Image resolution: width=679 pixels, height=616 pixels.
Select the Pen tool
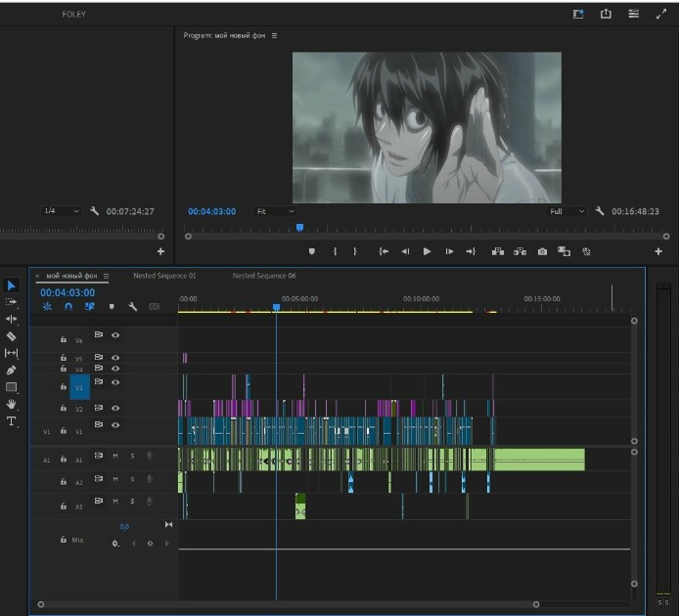point(12,371)
